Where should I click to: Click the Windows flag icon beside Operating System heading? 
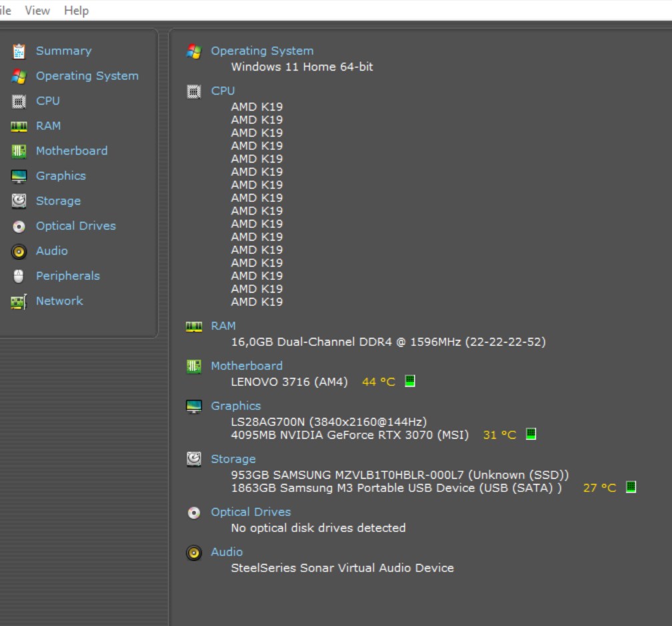point(194,51)
